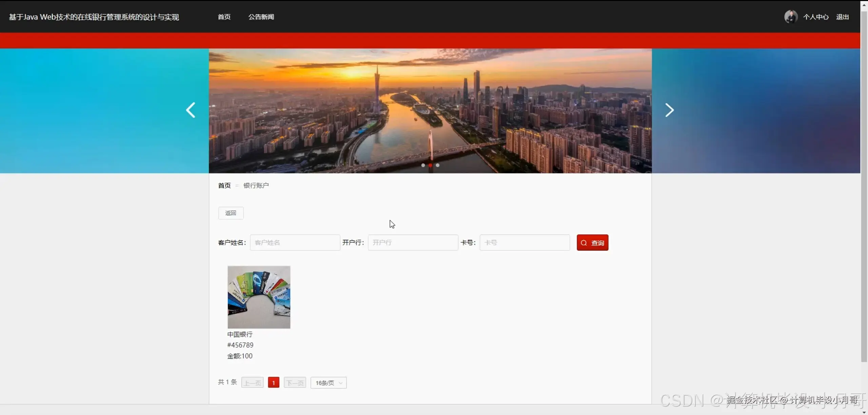Select the third carousel indicator dot

(x=438, y=165)
